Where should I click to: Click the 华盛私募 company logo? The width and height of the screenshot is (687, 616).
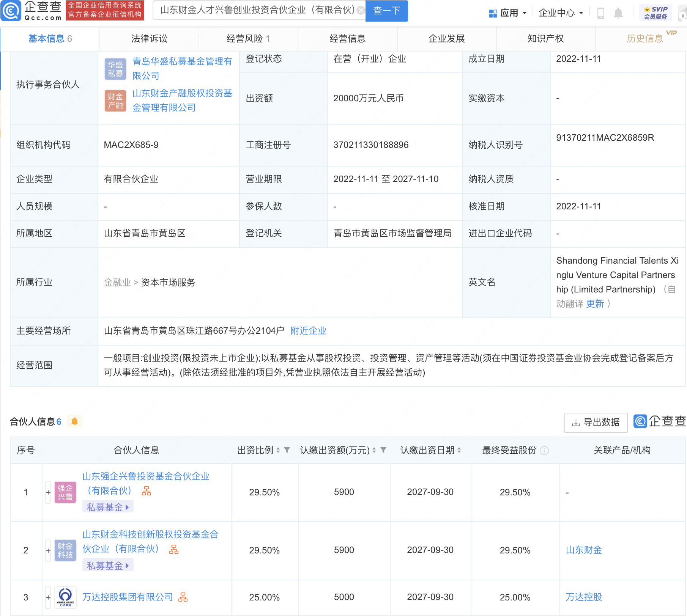click(x=115, y=69)
